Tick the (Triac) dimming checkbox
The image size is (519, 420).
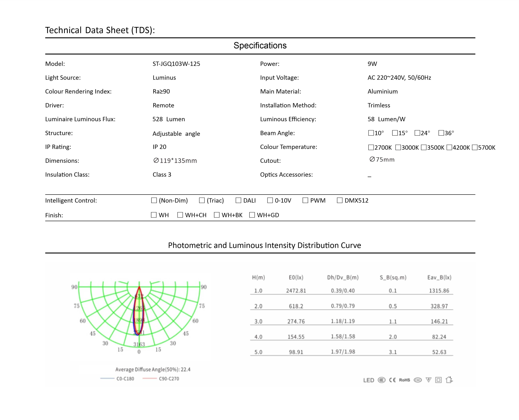click(x=202, y=200)
